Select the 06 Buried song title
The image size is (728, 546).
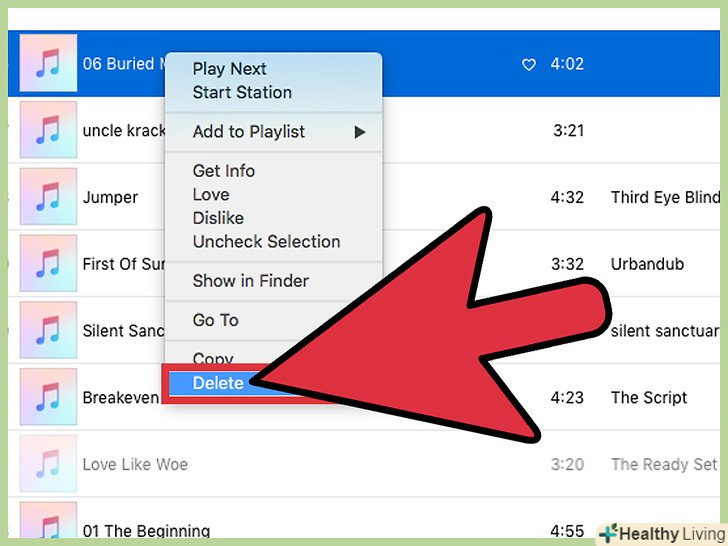124,64
